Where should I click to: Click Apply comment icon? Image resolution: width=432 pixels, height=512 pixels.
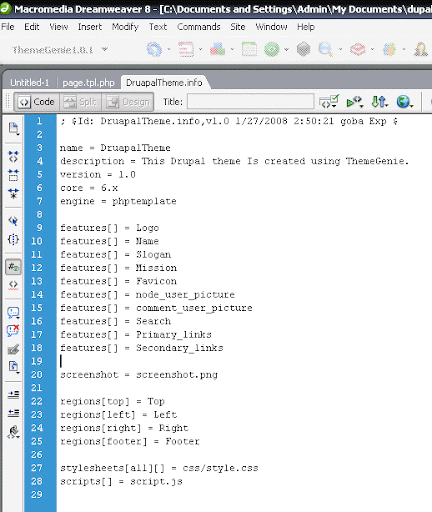pyautogui.click(x=13, y=312)
